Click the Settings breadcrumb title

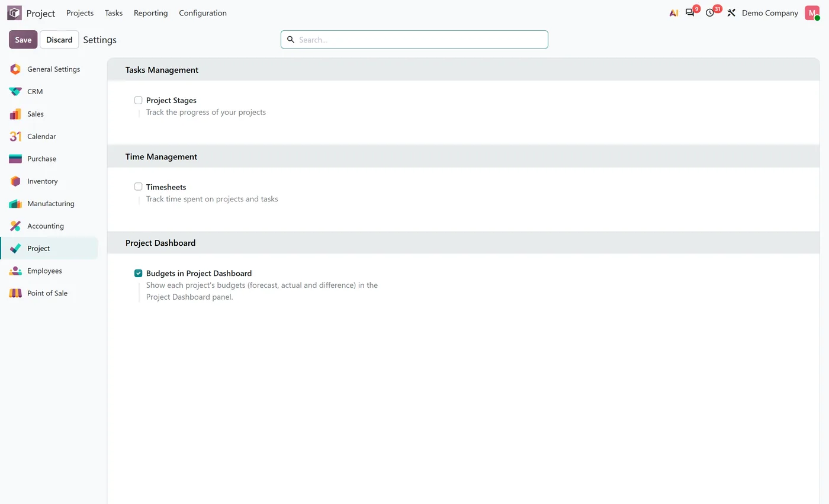point(99,40)
